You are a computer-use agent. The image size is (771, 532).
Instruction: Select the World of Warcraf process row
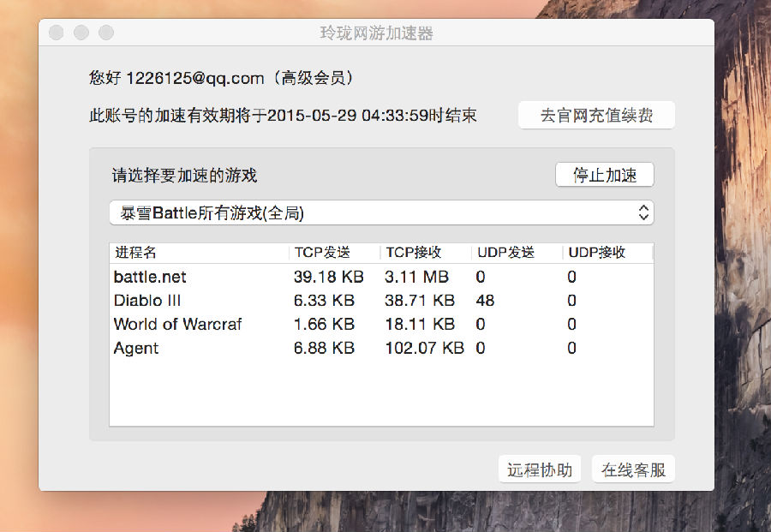pos(381,324)
